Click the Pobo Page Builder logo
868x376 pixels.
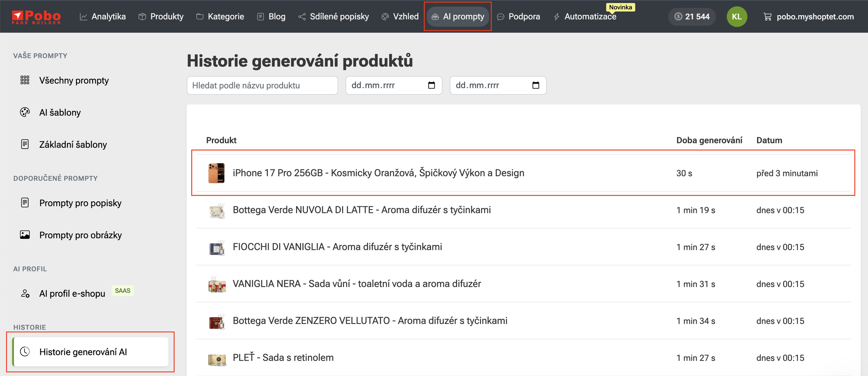coord(36,17)
